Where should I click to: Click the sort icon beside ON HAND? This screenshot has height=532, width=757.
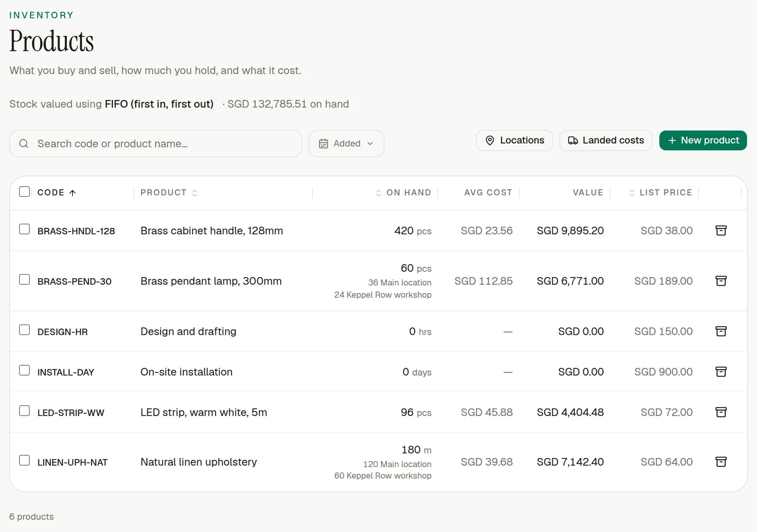[x=378, y=193]
